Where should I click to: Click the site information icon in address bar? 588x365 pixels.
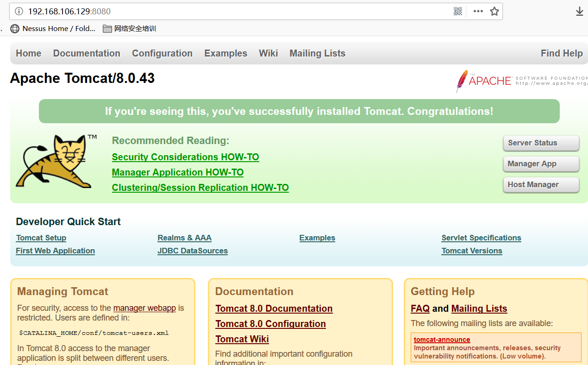(x=19, y=11)
